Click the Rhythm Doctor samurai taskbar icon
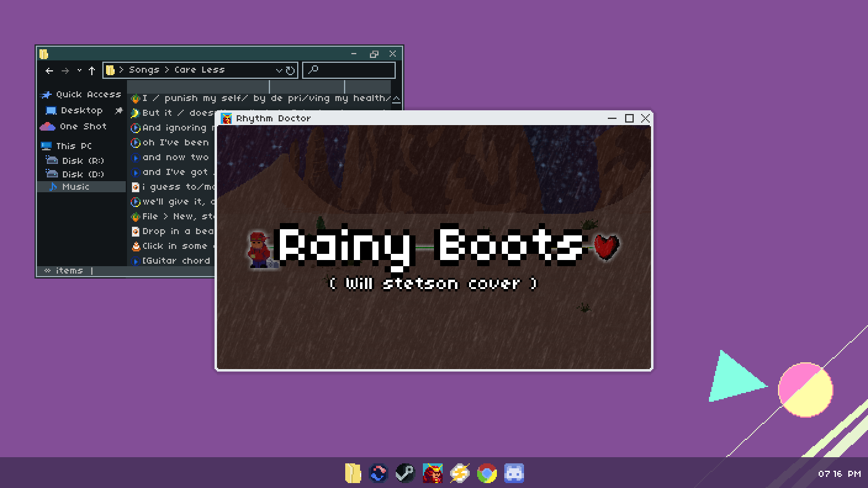Viewport: 868px width, 488px height. (433, 473)
